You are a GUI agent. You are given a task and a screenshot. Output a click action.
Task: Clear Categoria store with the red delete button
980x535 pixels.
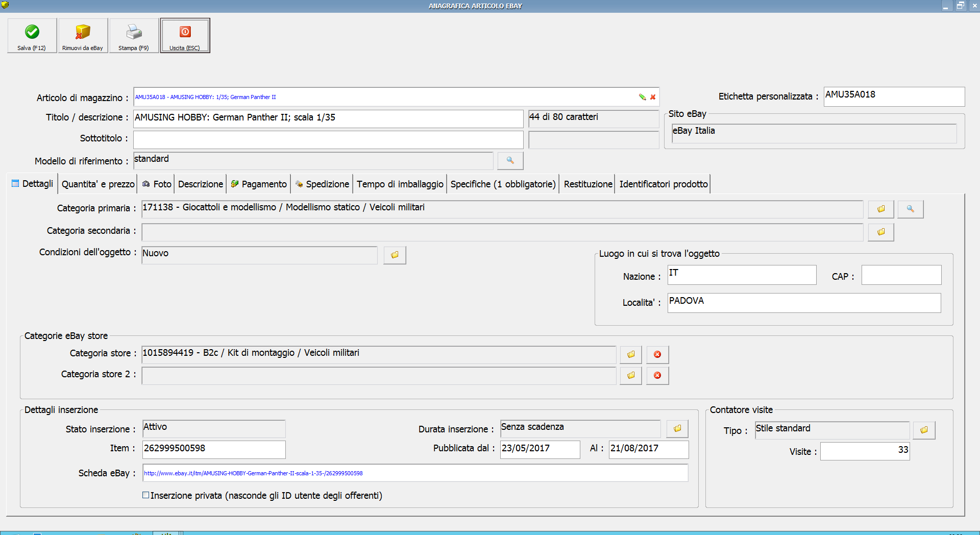coord(657,354)
